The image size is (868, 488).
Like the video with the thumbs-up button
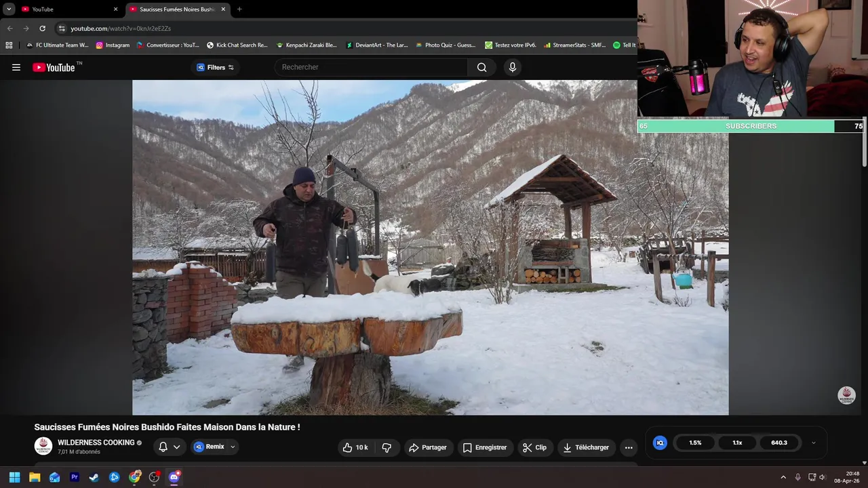click(x=356, y=447)
